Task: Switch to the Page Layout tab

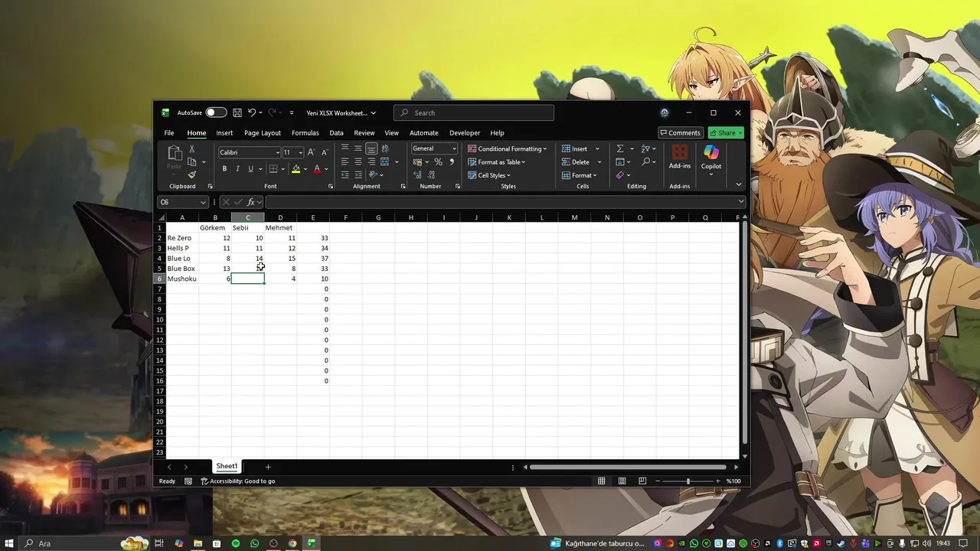Action: [263, 132]
